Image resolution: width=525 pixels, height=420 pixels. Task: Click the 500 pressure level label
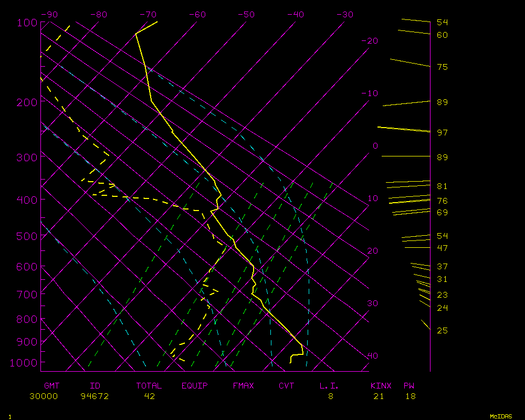(x=27, y=237)
